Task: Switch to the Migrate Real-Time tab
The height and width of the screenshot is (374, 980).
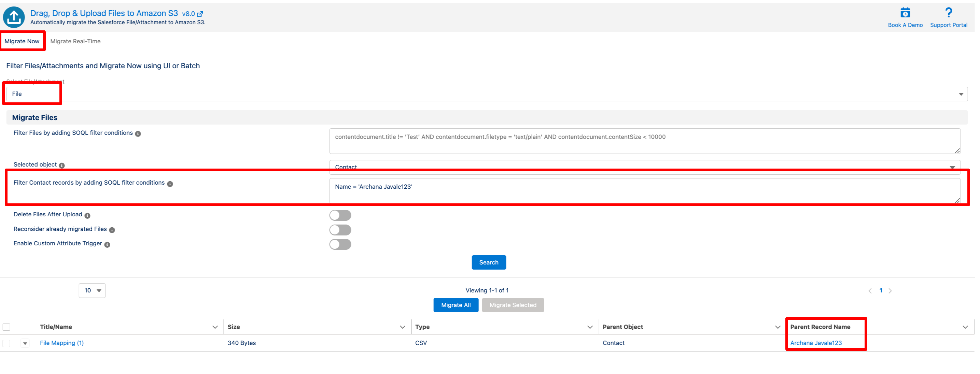Action: pyautogui.click(x=75, y=41)
